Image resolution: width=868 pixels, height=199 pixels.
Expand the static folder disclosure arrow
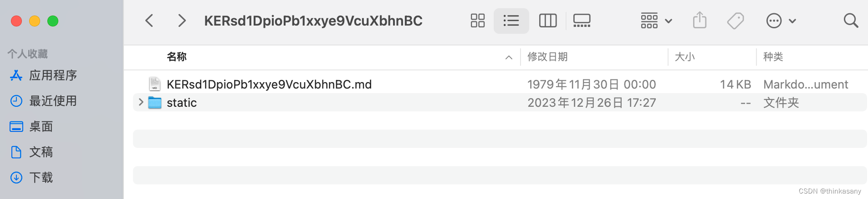point(141,102)
